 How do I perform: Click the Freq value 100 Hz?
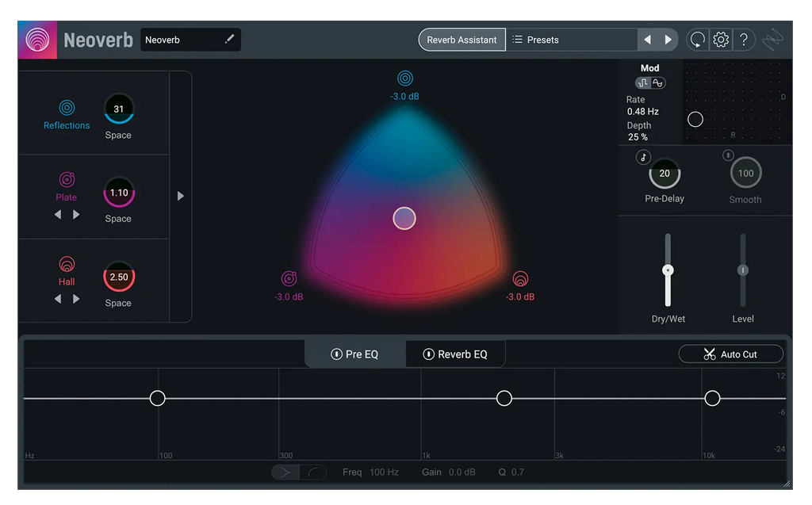tap(384, 472)
